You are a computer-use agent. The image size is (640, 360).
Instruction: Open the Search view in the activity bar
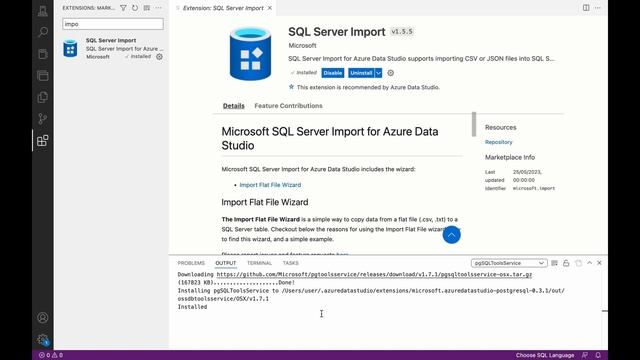click(x=42, y=32)
